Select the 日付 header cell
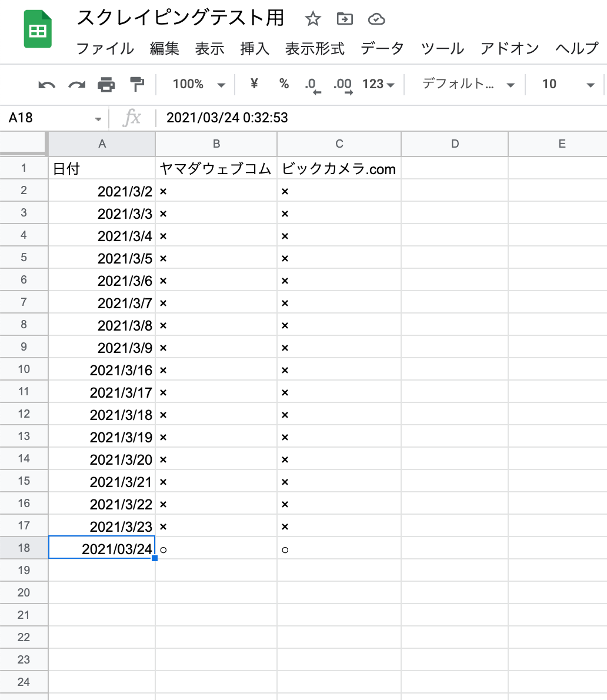The image size is (607, 700). (102, 168)
